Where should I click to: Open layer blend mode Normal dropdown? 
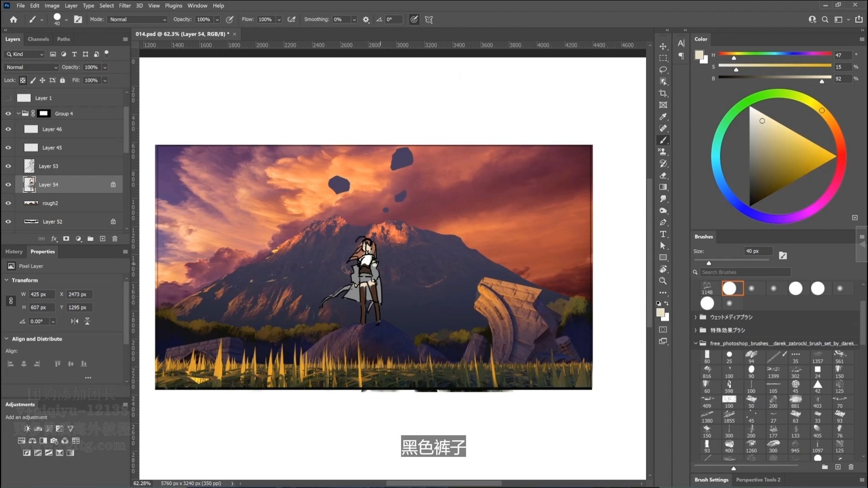pos(31,67)
